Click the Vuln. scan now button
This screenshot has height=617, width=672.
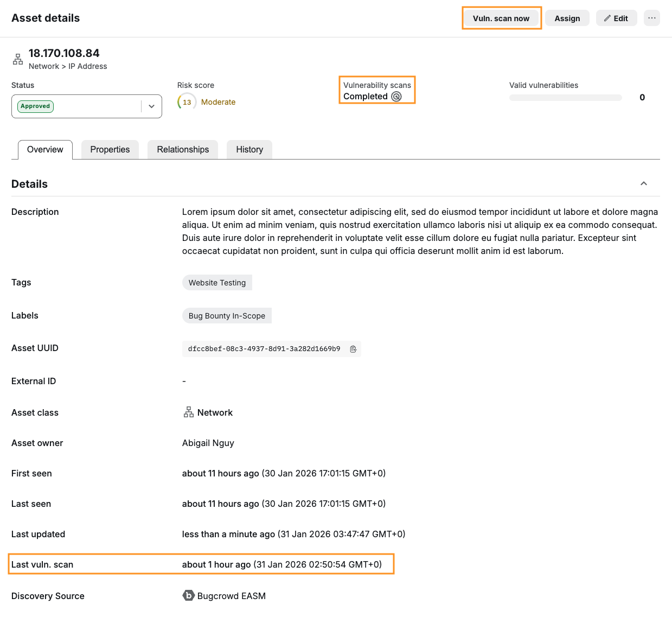(x=501, y=17)
